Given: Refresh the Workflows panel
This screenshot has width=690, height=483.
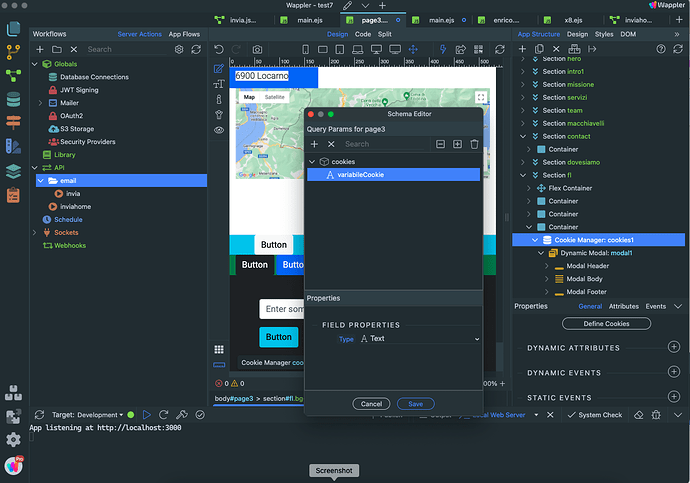Looking at the screenshot, I should point(196,49).
